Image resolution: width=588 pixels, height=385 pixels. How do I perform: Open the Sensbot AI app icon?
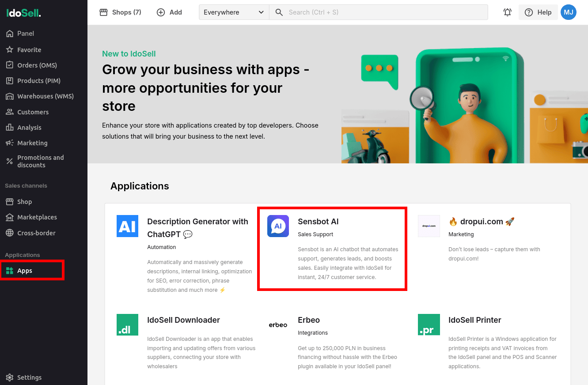click(x=278, y=226)
